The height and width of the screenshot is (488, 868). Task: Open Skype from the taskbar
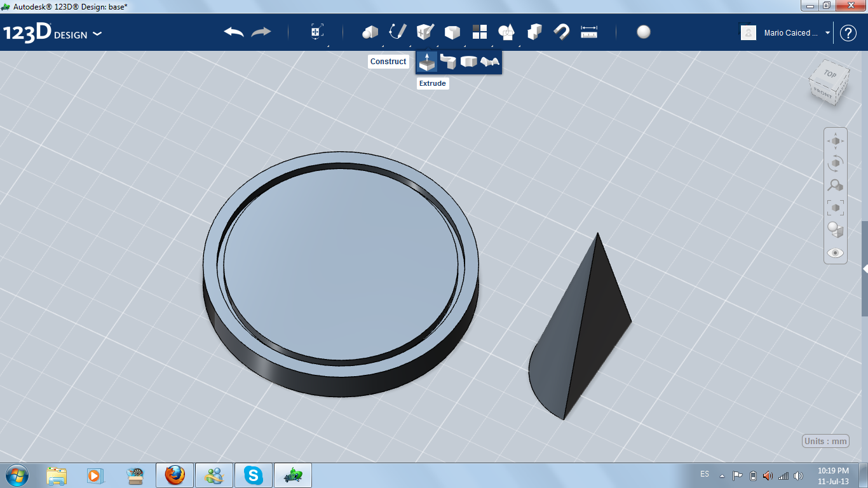pyautogui.click(x=254, y=475)
